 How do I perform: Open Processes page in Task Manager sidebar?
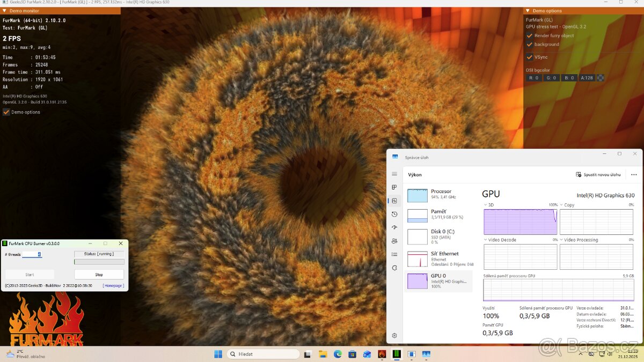coord(394,187)
